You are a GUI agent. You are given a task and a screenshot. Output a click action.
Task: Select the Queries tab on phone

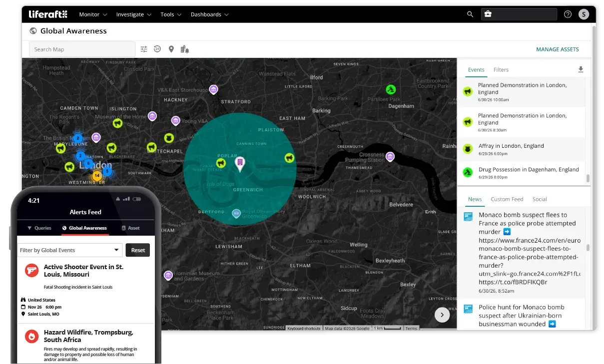coord(39,228)
